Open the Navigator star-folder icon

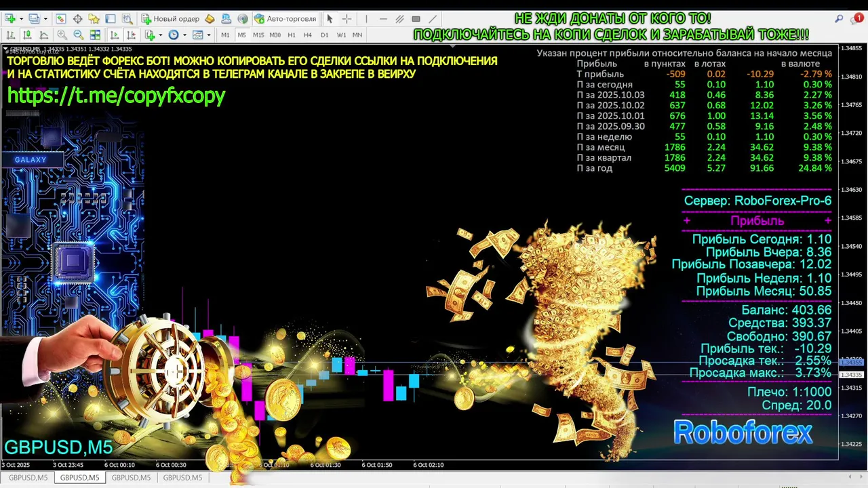click(x=94, y=19)
